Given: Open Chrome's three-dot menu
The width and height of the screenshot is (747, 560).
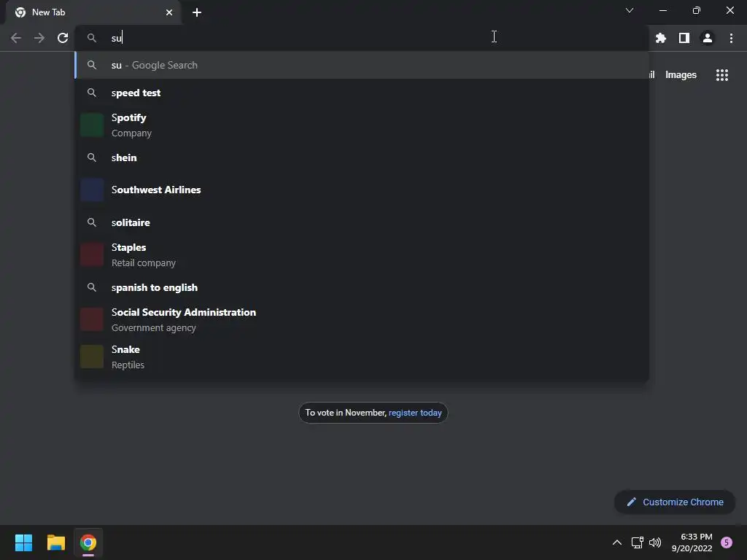Looking at the screenshot, I should [x=731, y=38].
